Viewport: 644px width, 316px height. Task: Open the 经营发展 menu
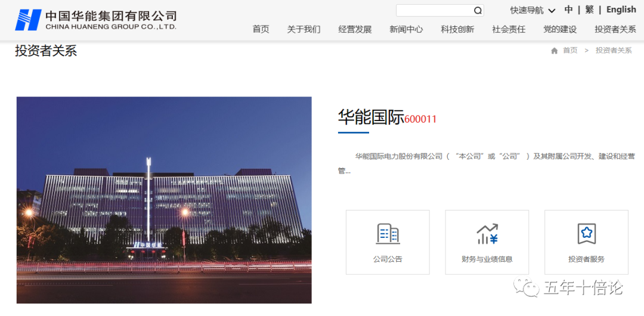tap(355, 29)
